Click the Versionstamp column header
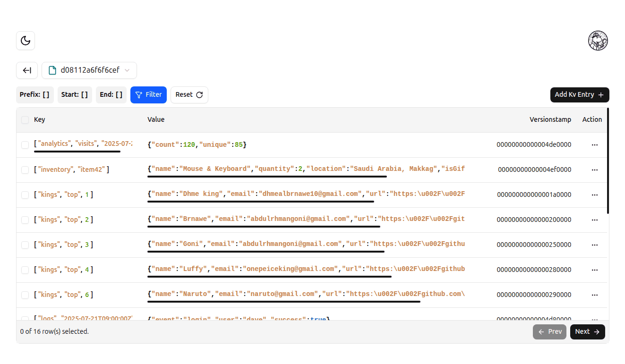Screen dimensions: 625x364 coord(550,120)
